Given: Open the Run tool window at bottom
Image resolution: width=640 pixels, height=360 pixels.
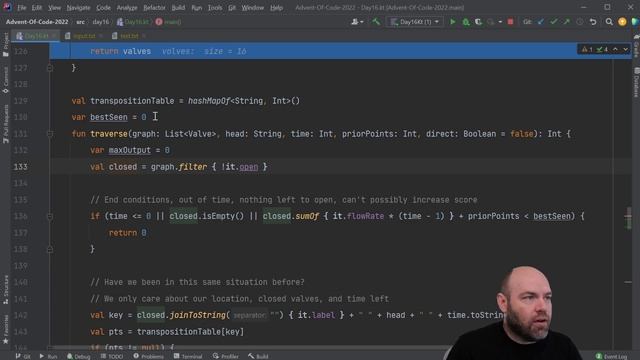Looking at the screenshot, I should 48,356.
